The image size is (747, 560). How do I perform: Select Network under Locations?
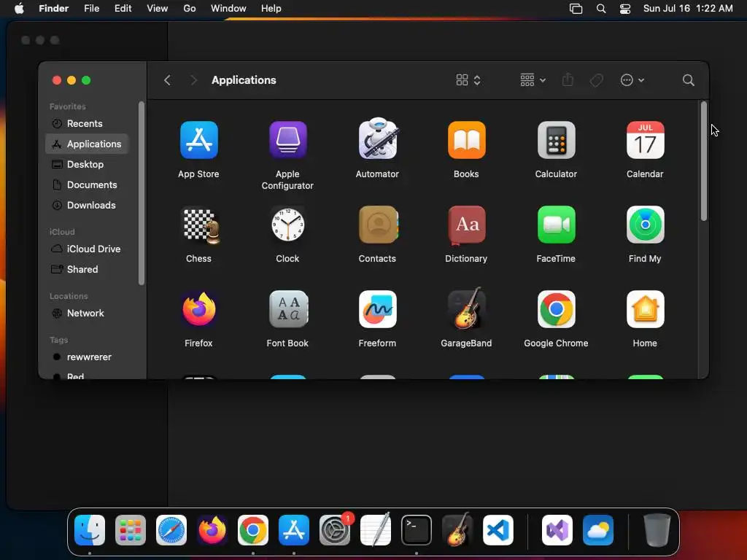(x=87, y=314)
